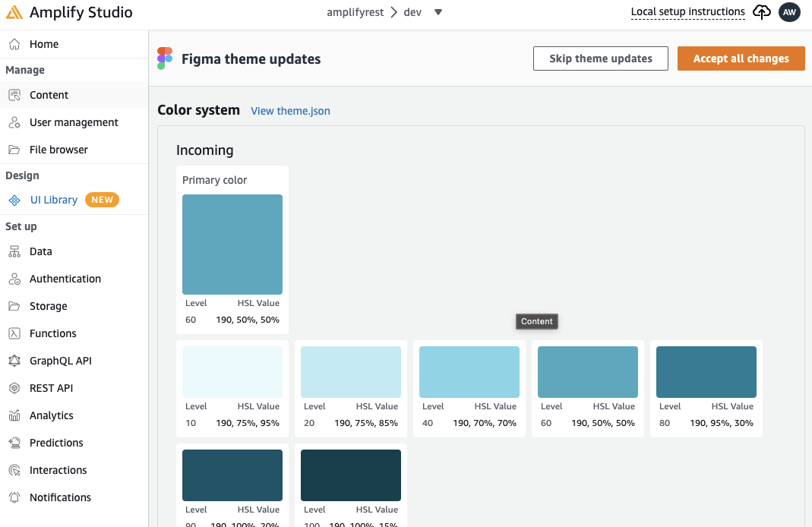Click the Incoming section heading
Viewport: 812px width, 527px height.
[x=204, y=150]
